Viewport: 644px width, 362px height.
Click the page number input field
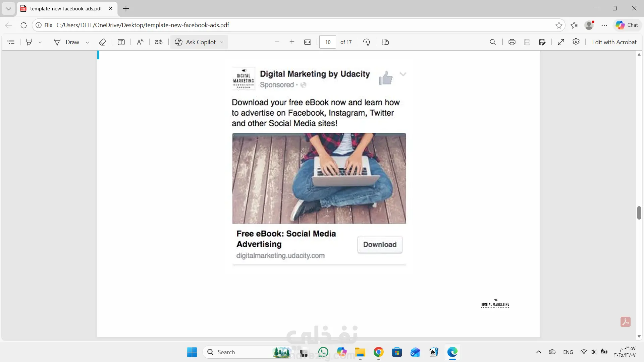[x=328, y=42]
